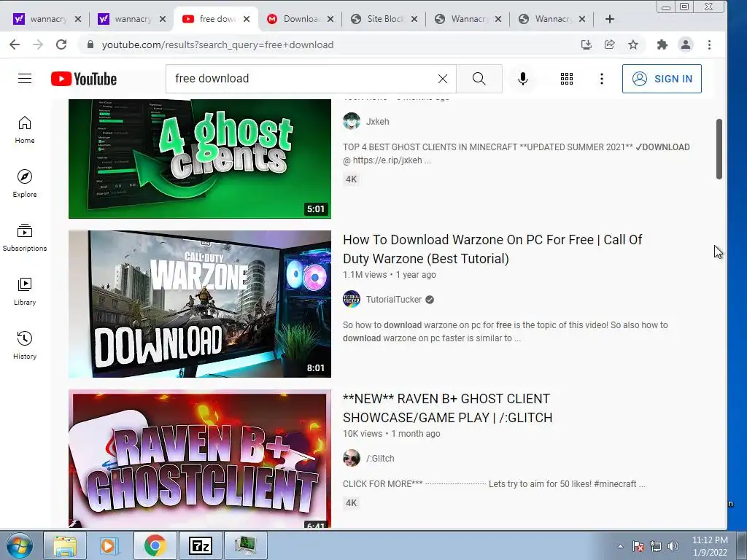
Task: Click the magnifier search button
Action: 479,79
